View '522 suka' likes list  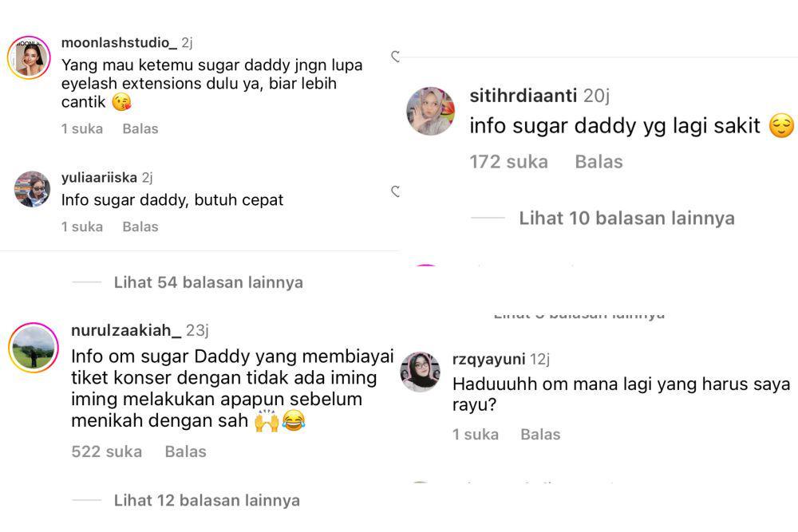pos(107,451)
